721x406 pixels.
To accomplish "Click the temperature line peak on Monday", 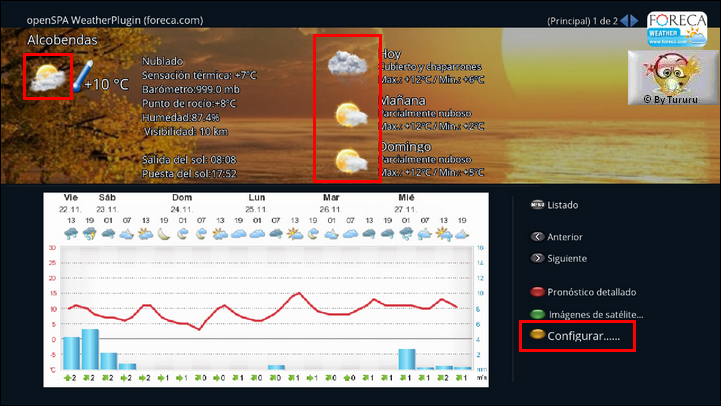I will 299,293.
